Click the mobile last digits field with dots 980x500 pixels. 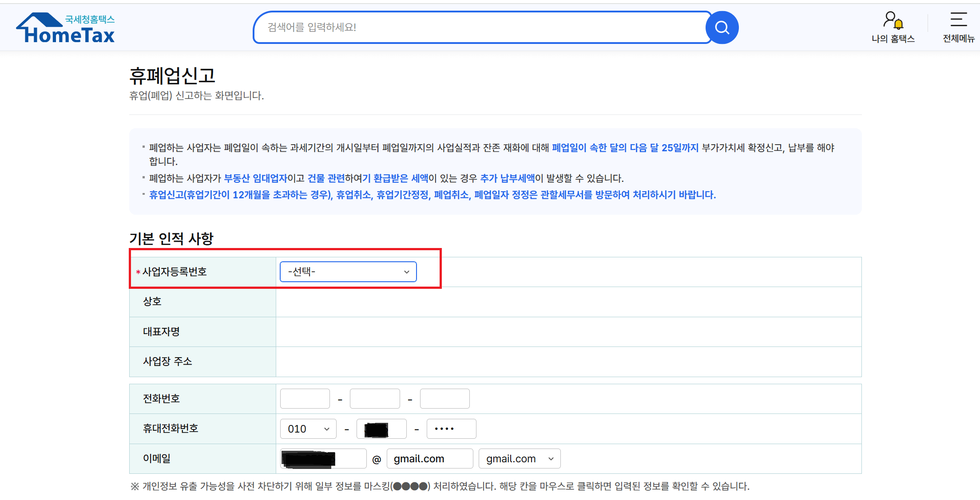(x=451, y=429)
